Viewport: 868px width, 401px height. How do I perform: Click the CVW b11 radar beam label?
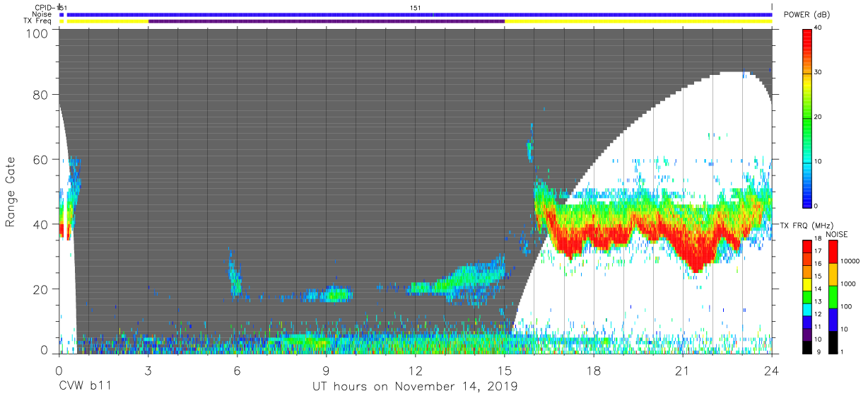[x=85, y=387]
